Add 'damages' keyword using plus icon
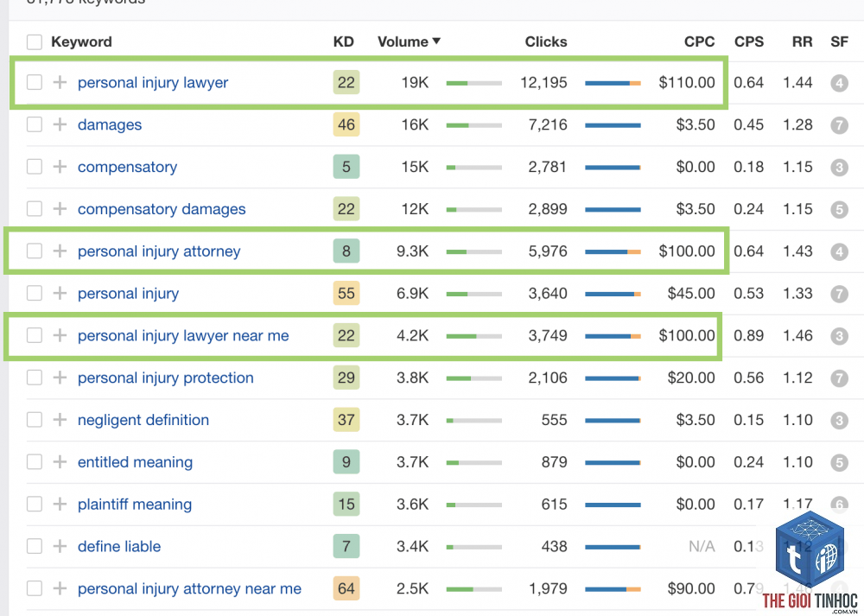This screenshot has height=616, width=864. pos(60,124)
